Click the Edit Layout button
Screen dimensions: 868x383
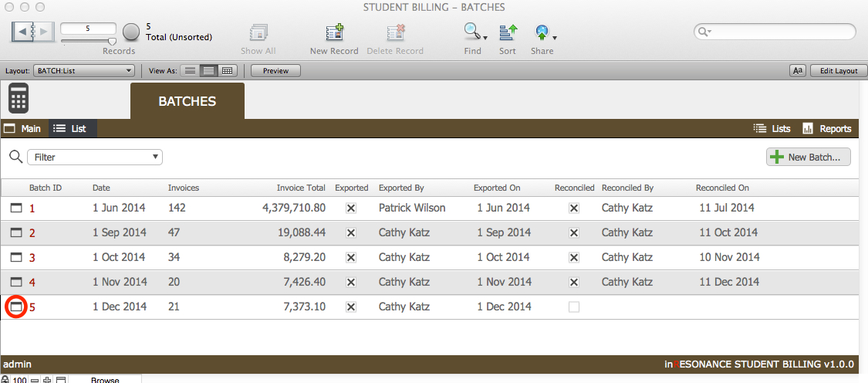point(839,71)
